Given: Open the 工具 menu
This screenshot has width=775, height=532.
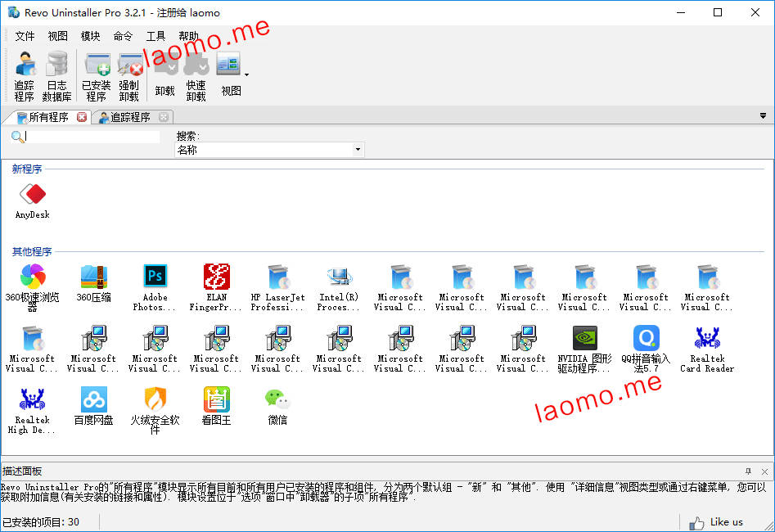Looking at the screenshot, I should pos(155,36).
